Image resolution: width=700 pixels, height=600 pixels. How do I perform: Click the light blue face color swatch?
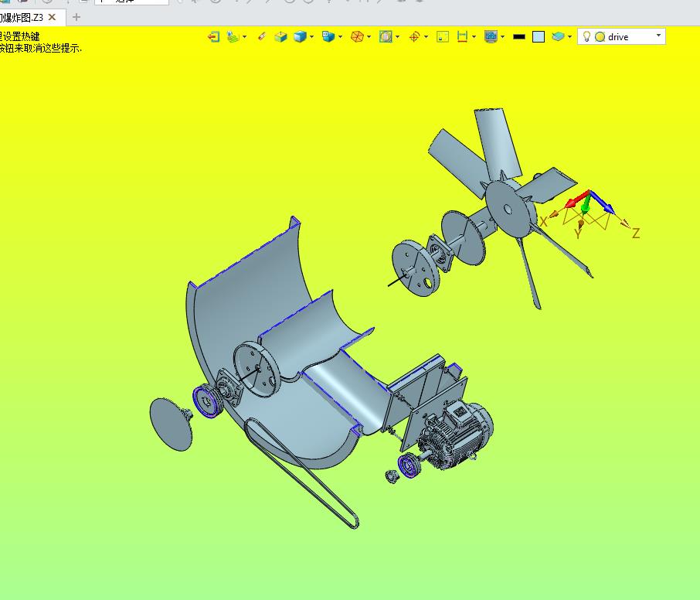539,36
